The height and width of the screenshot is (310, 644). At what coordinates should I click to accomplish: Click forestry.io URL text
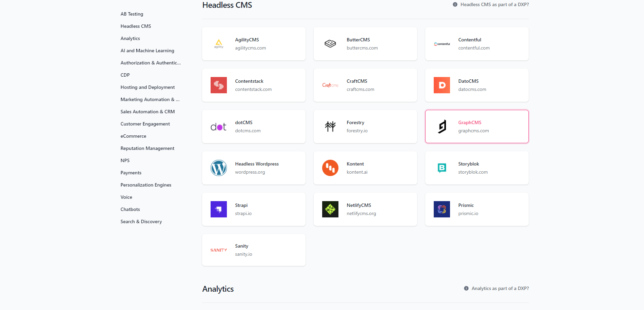pyautogui.click(x=357, y=131)
